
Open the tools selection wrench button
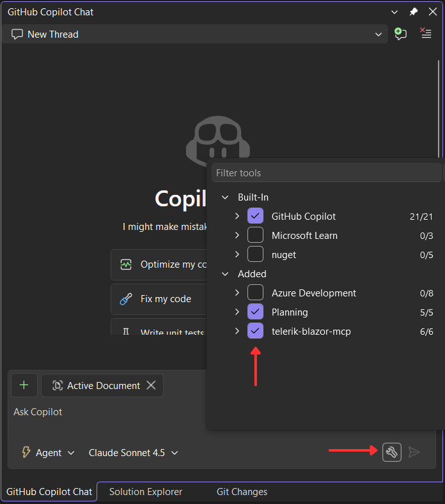[x=391, y=452]
